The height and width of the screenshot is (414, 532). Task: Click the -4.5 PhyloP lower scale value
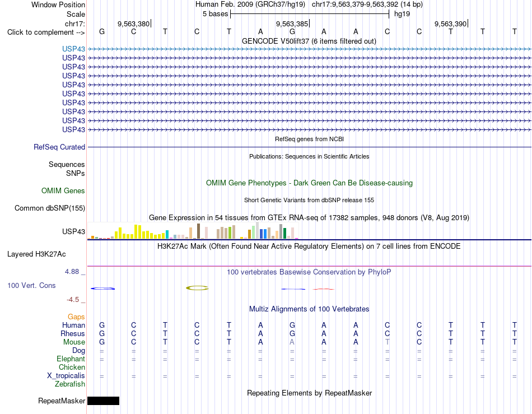tap(73, 300)
